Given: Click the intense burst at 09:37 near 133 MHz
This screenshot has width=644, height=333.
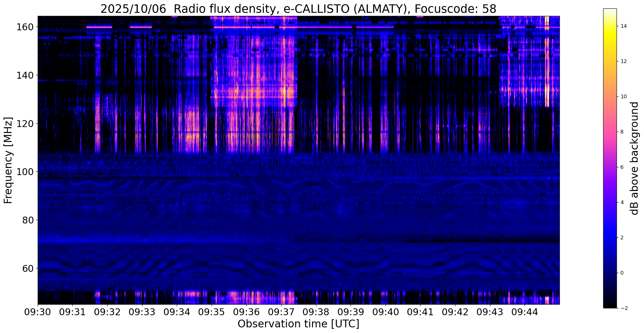Looking at the screenshot, I should (x=284, y=92).
